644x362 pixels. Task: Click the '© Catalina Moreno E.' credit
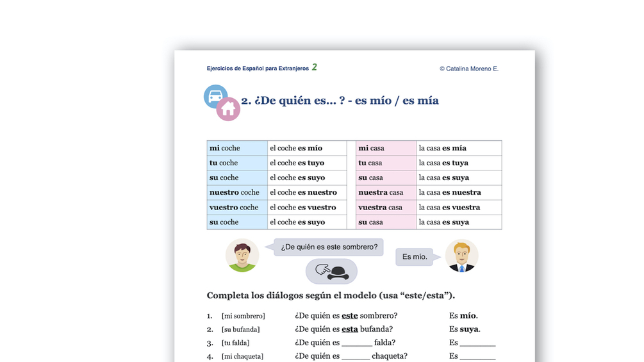469,69
